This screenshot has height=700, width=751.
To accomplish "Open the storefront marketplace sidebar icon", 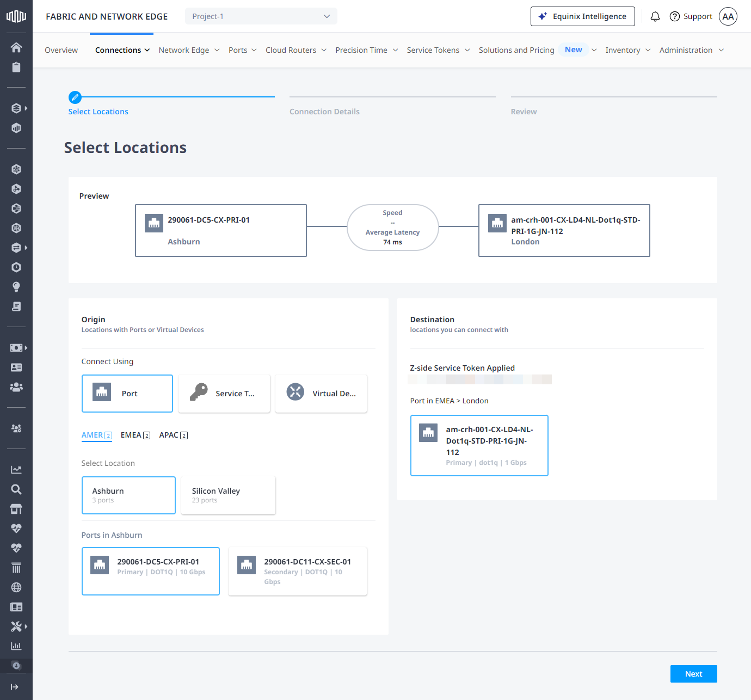I will 16,509.
